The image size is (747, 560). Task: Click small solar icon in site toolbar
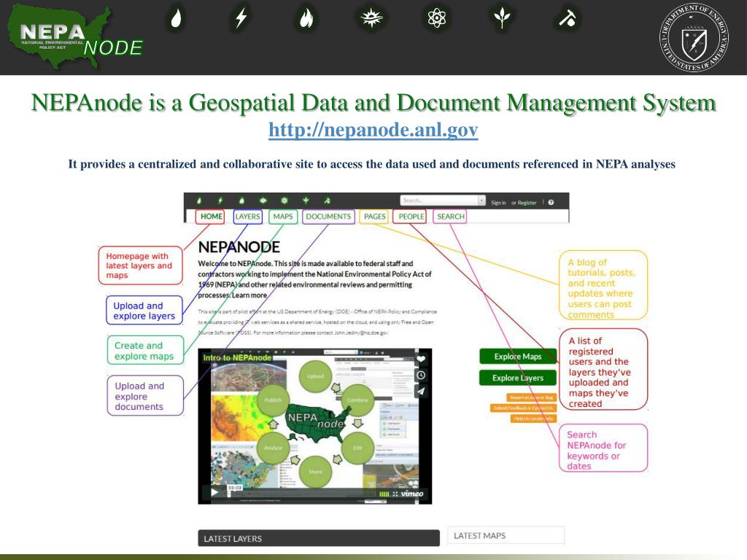pos(263,201)
